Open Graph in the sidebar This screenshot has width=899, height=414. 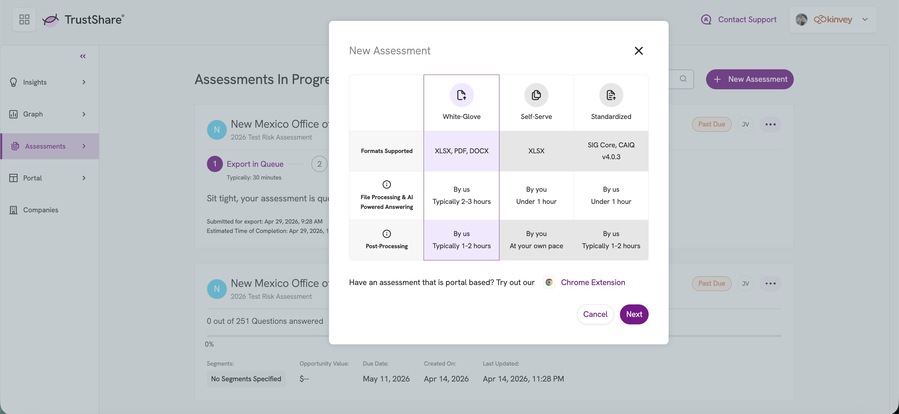pyautogui.click(x=49, y=114)
